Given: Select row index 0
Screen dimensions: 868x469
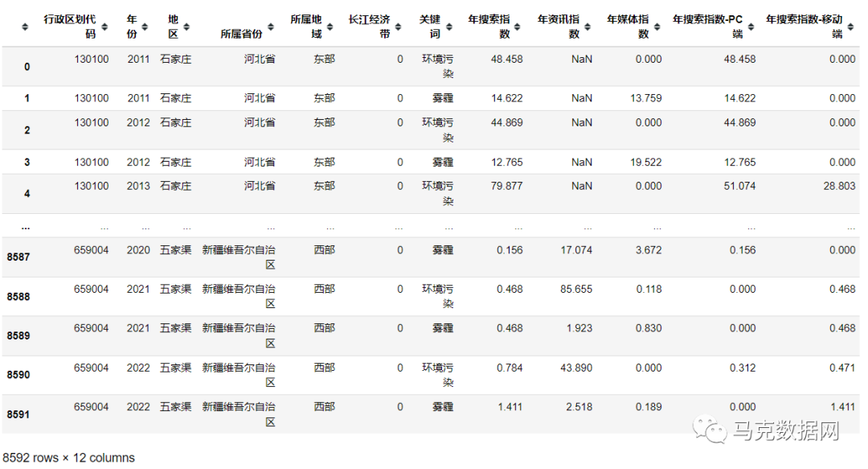Looking at the screenshot, I should pos(27,67).
